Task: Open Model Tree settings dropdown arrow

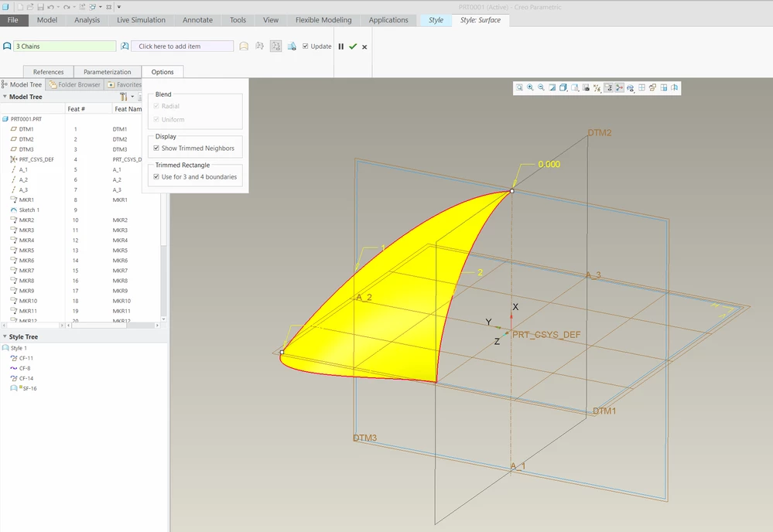Action: coord(132,97)
